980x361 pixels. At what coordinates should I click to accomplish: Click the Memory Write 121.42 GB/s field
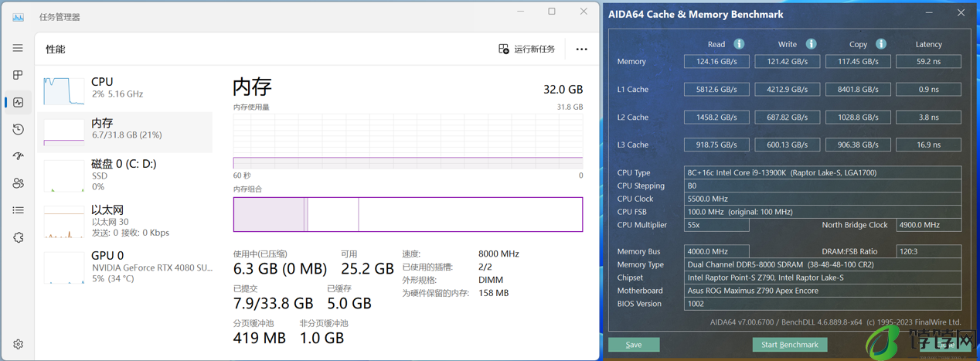tap(787, 61)
